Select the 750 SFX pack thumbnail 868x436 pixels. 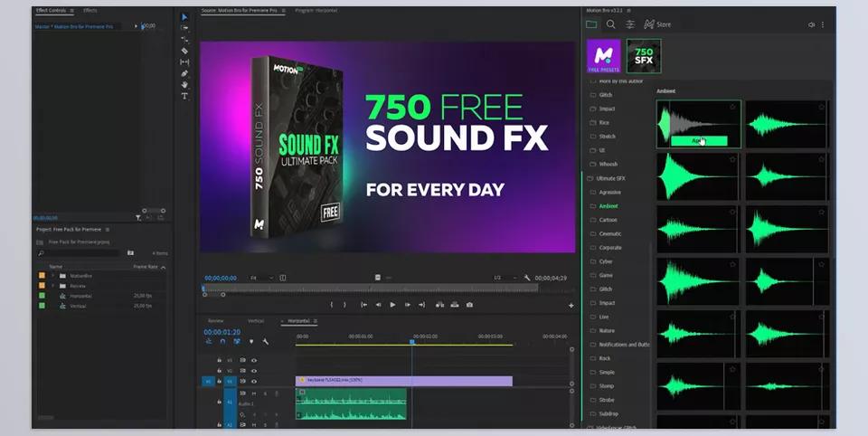click(644, 56)
